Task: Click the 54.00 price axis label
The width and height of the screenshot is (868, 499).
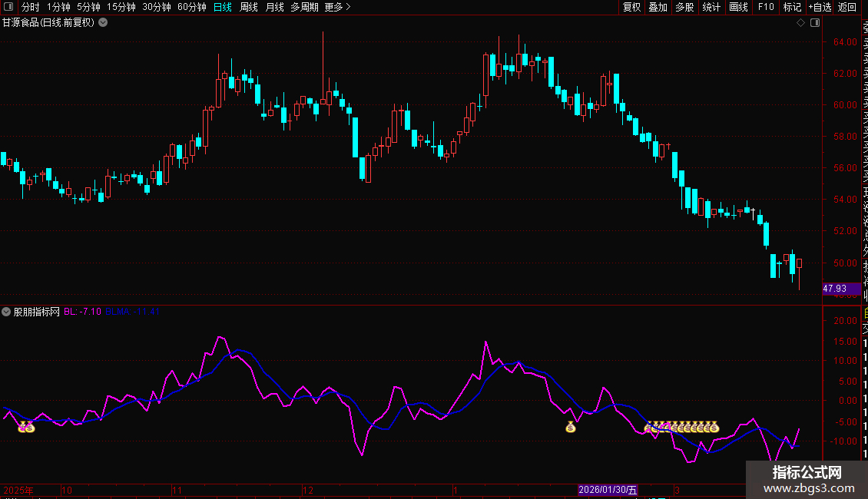Action: pyautogui.click(x=845, y=200)
